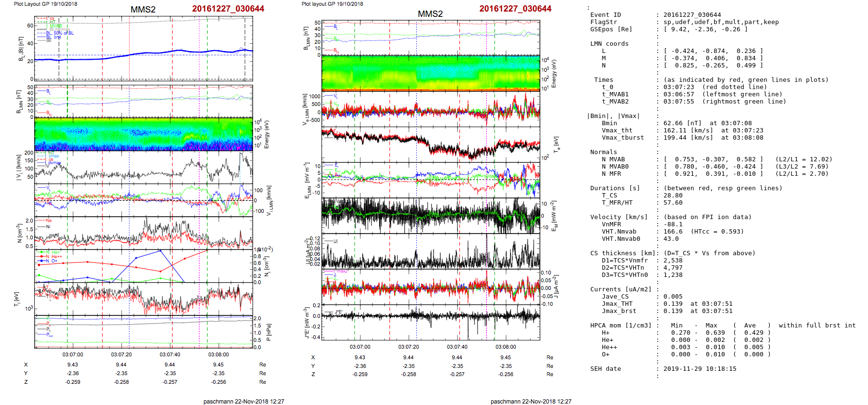Image resolution: width=868 pixels, height=405 pixels.
Task: Select the D2=TCS*VHTn thickness value 4,797
Action: pos(673,268)
